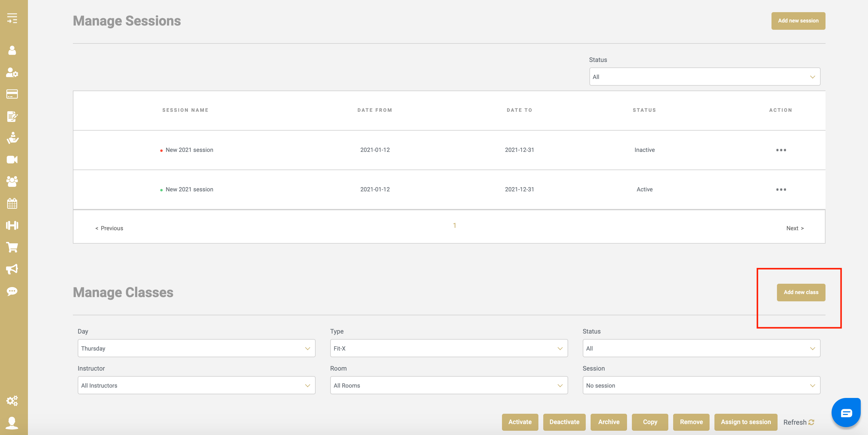The image size is (868, 435).
Task: Open the Instructor dropdown showing All Instructors
Action: (196, 385)
